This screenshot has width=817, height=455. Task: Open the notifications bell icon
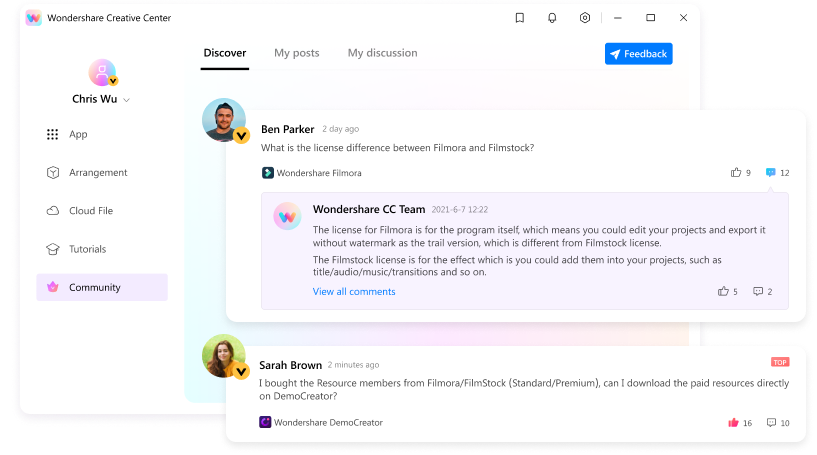[552, 18]
